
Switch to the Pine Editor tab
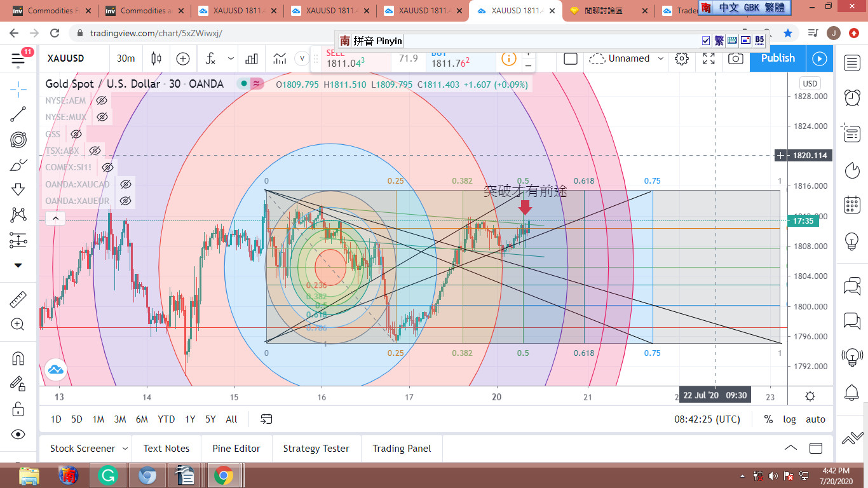tap(236, 449)
